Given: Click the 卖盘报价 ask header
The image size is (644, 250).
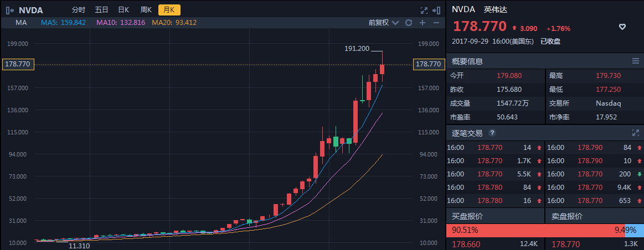Looking at the screenshot, I should click(x=567, y=216).
